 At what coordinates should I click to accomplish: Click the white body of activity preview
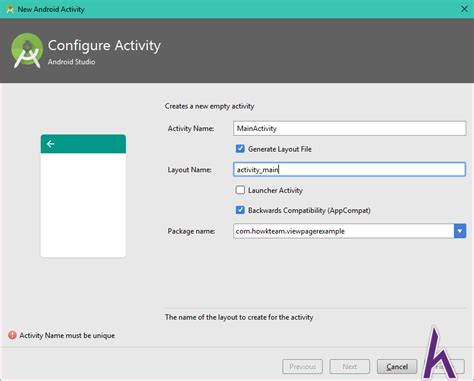point(83,205)
